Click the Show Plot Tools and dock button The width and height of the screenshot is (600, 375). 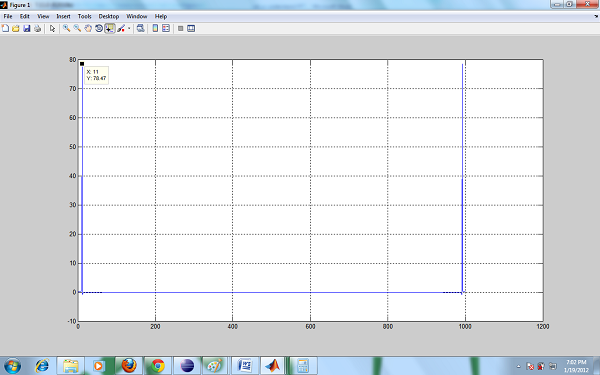(x=191, y=28)
